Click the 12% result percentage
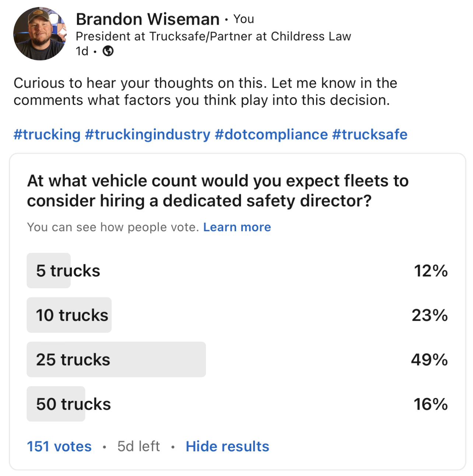 [431, 271]
